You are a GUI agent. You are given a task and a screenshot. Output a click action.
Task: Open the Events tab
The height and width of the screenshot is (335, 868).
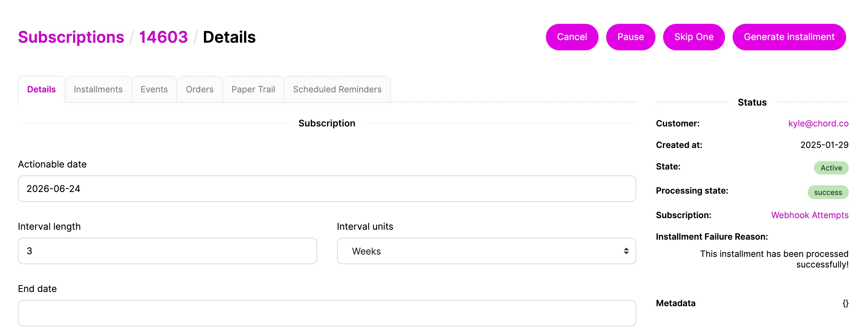tap(154, 89)
